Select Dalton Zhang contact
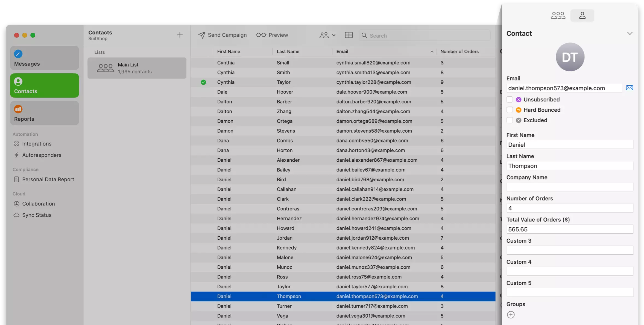Image resolution: width=644 pixels, height=325 pixels. (x=343, y=111)
